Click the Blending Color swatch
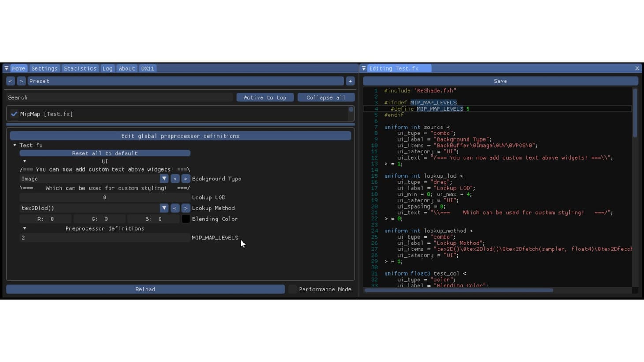644x362 pixels. (185, 219)
